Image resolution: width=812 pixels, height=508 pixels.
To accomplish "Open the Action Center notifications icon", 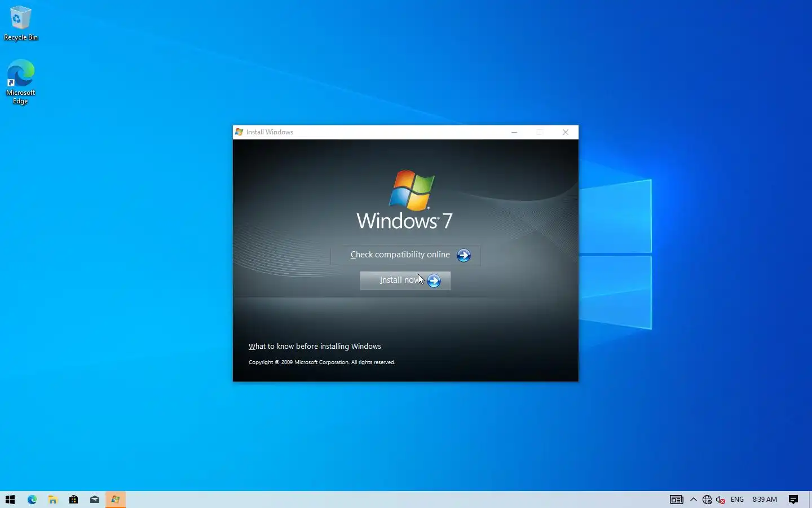I will click(793, 500).
